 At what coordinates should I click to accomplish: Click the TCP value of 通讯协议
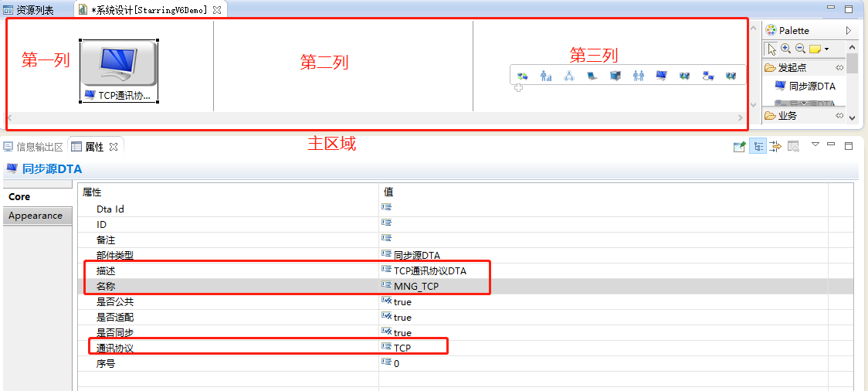tap(603, 348)
